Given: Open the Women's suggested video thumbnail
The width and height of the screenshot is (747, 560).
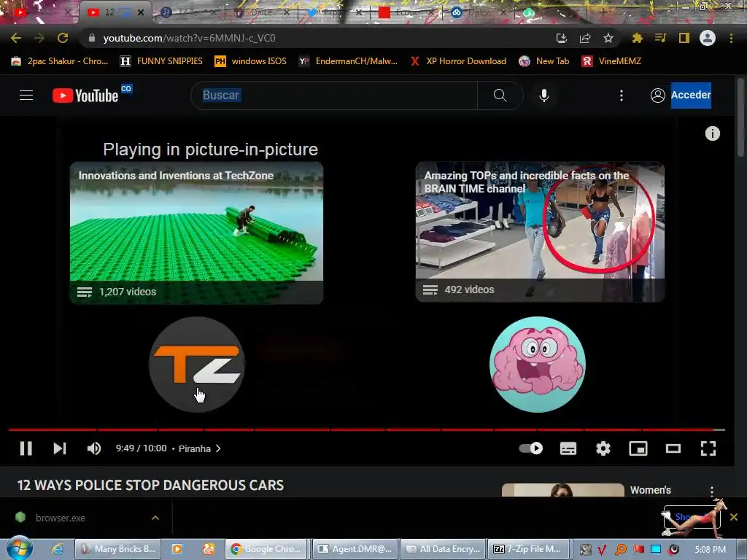Looking at the screenshot, I should click(x=562, y=490).
